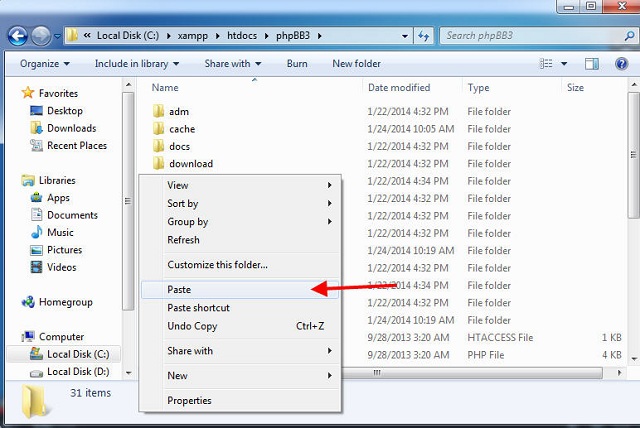Click the Back navigation arrow

coord(18,36)
